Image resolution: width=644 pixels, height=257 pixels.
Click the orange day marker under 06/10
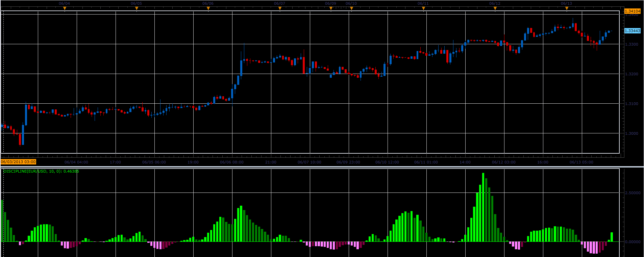pyautogui.click(x=351, y=9)
